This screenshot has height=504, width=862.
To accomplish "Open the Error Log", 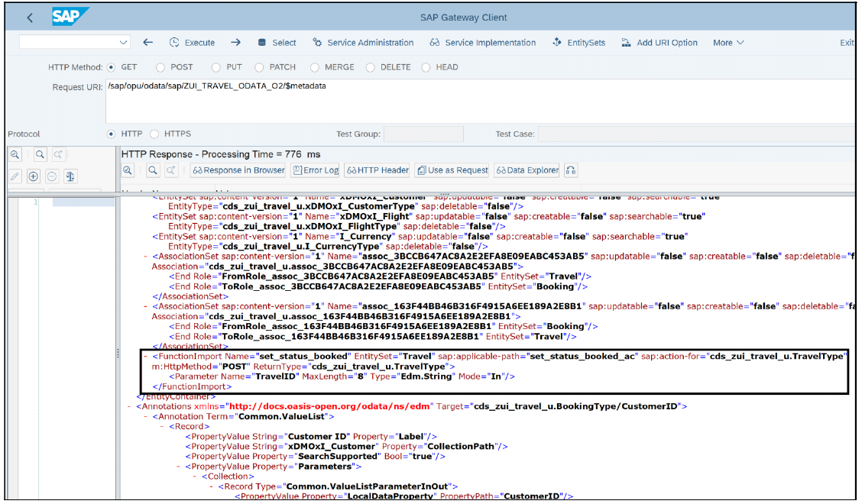I will pos(315,170).
